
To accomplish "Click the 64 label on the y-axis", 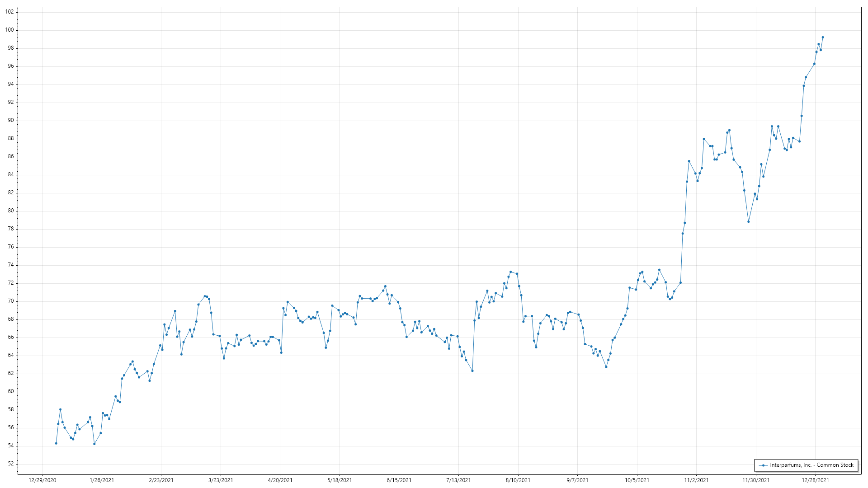I will coord(11,356).
